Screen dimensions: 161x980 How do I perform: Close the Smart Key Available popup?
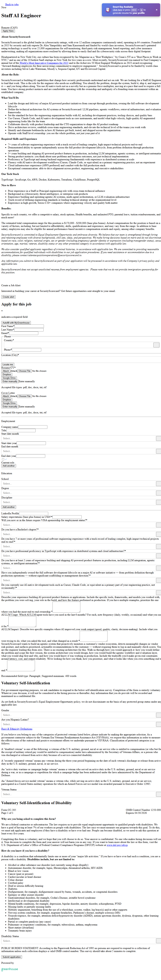pyautogui.click(x=156, y=10)
